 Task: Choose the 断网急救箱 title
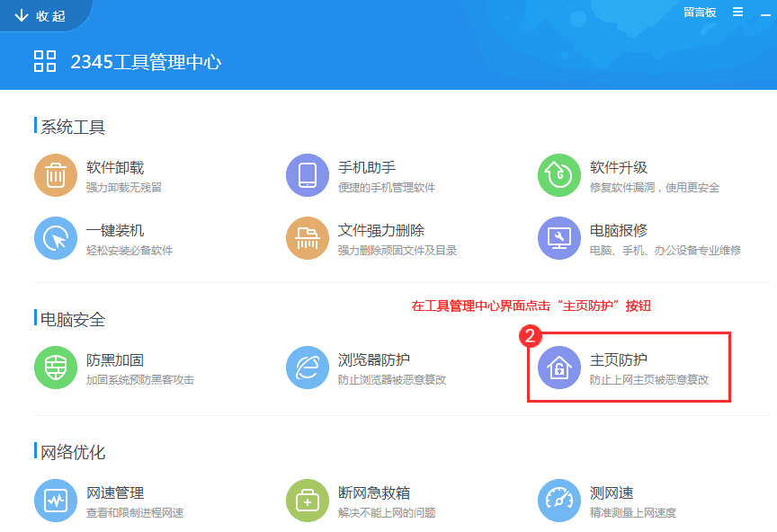click(x=373, y=492)
